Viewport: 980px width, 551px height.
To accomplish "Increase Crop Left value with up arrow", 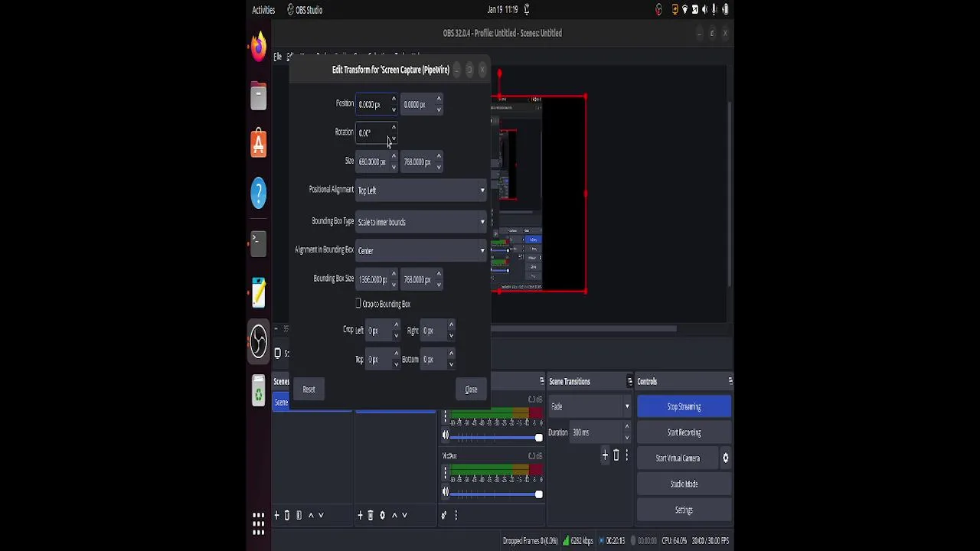I will point(396,326).
